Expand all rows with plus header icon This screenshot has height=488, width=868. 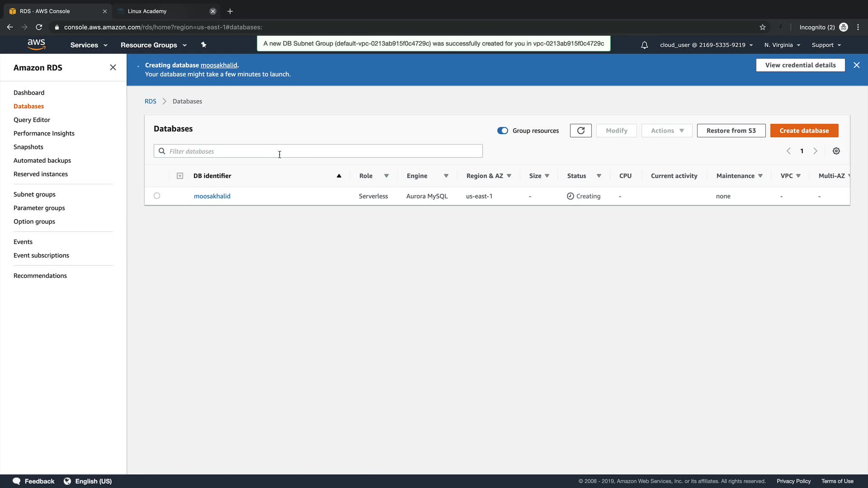point(179,176)
